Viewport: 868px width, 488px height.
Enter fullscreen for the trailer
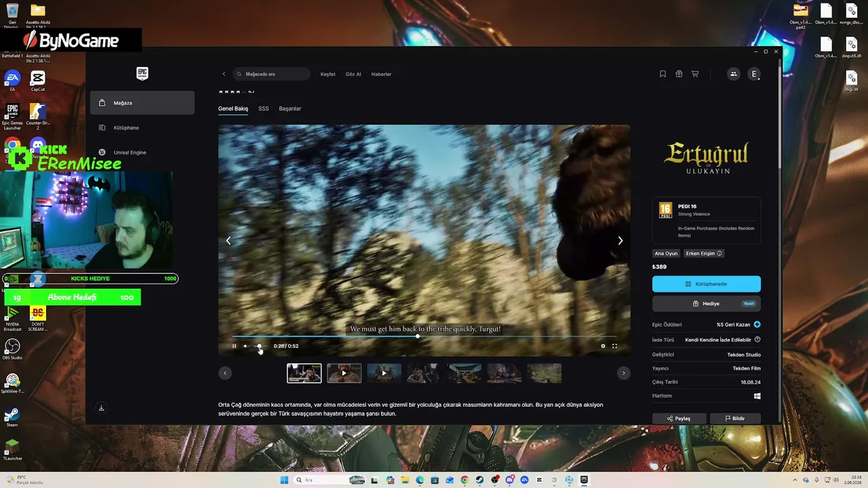click(x=615, y=346)
